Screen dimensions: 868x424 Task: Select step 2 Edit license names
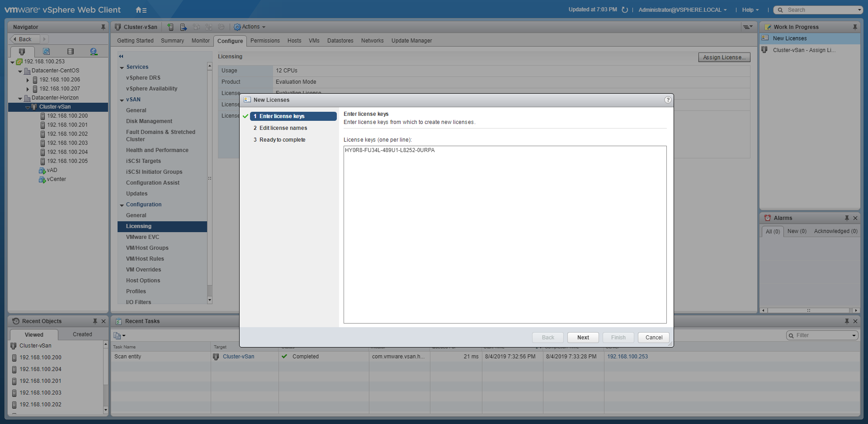click(x=283, y=128)
